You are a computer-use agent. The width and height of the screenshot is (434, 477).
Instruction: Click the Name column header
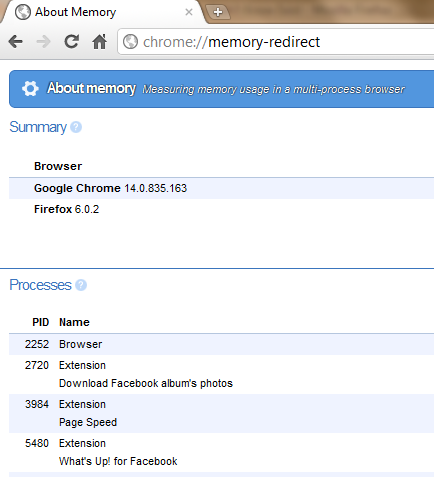coord(74,322)
